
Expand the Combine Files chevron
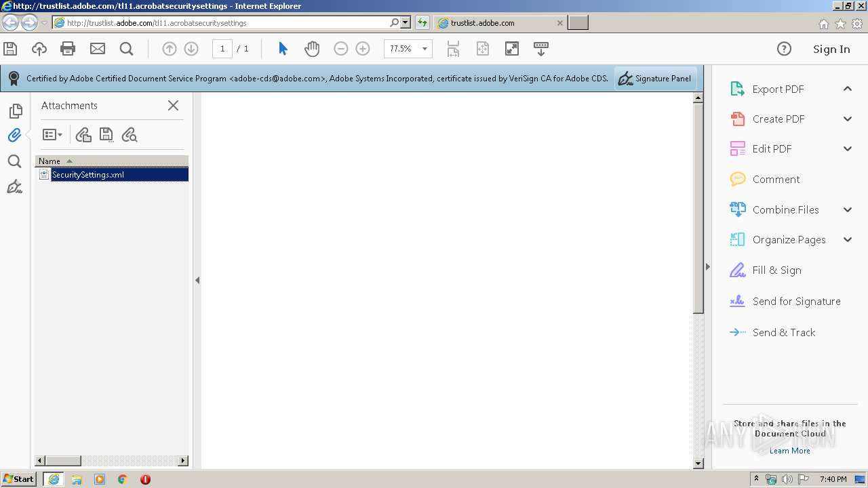[x=848, y=209]
